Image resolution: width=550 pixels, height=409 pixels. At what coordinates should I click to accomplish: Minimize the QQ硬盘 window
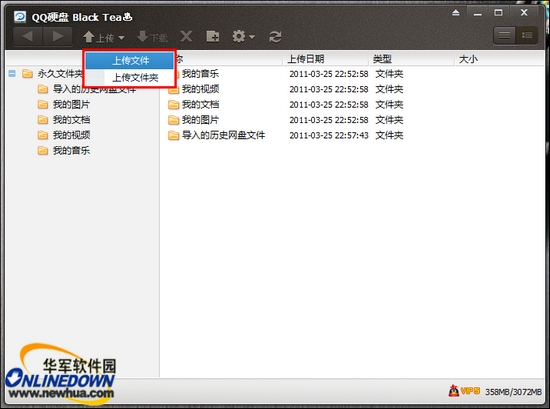coord(477,14)
